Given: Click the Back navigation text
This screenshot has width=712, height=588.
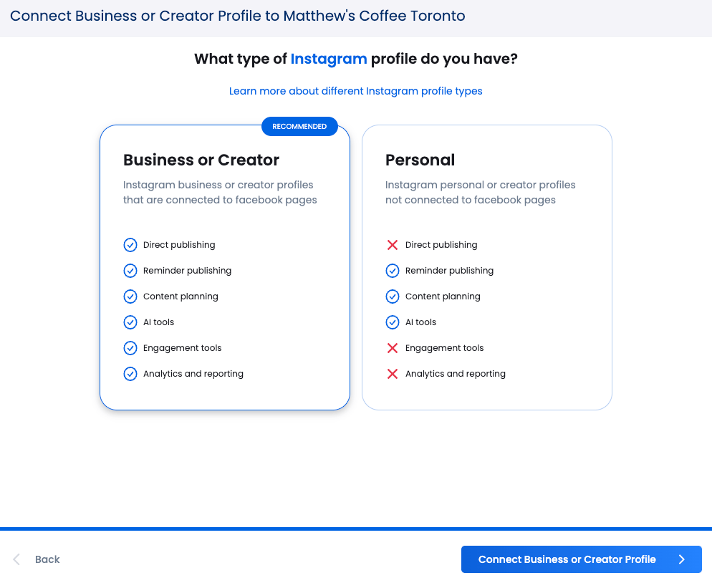Looking at the screenshot, I should (47, 559).
